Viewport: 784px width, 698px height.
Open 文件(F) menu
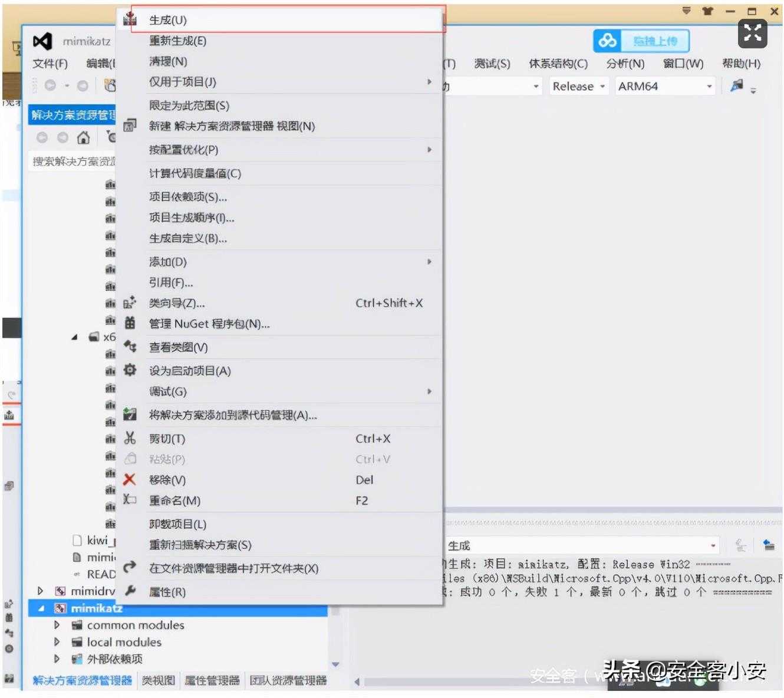tap(50, 64)
